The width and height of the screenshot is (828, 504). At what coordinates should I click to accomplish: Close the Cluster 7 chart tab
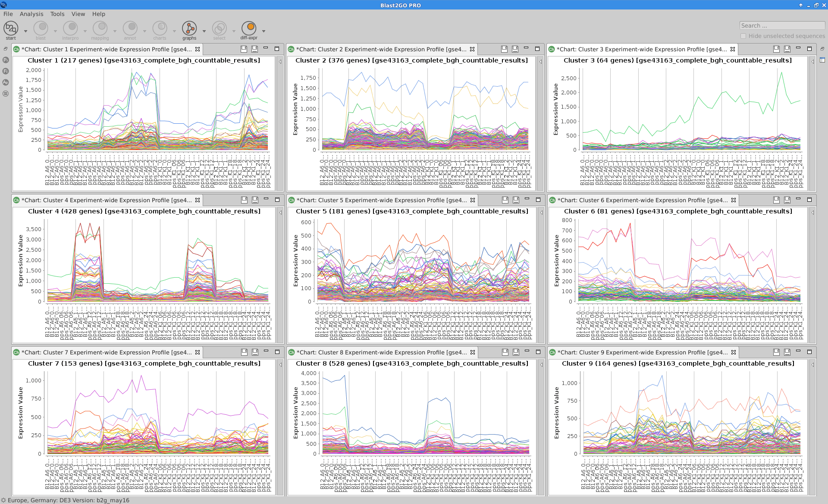click(198, 352)
